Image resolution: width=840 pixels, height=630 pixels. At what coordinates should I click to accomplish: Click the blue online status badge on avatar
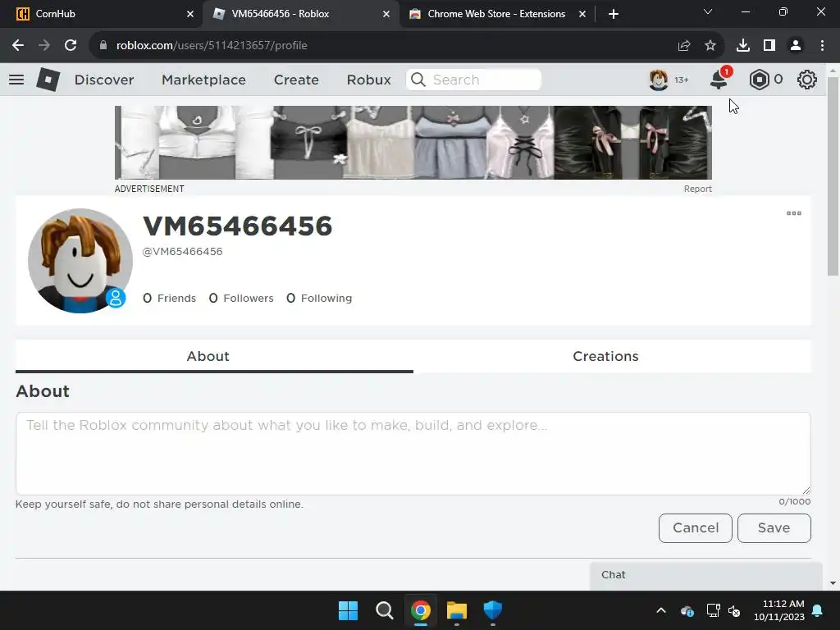coord(116,298)
